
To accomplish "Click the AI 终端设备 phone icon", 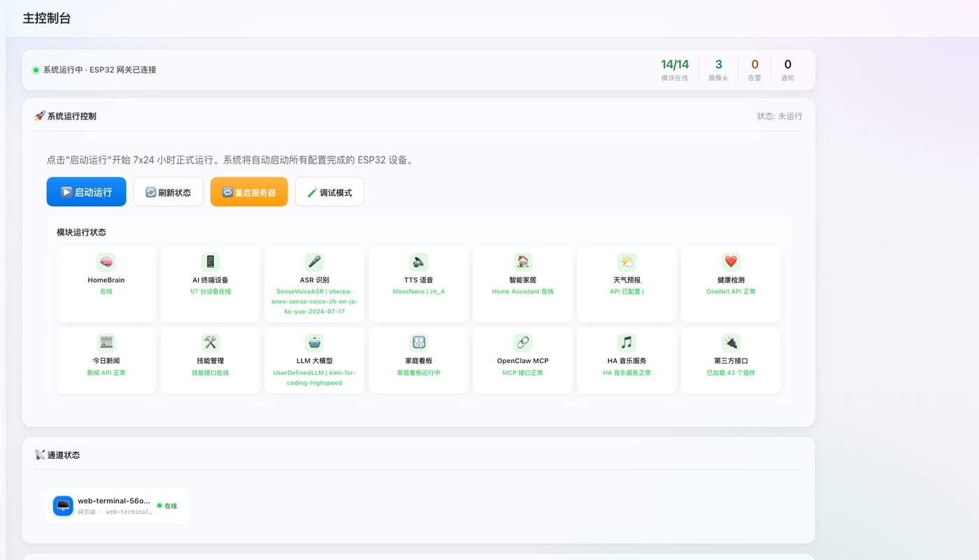I will point(210,262).
